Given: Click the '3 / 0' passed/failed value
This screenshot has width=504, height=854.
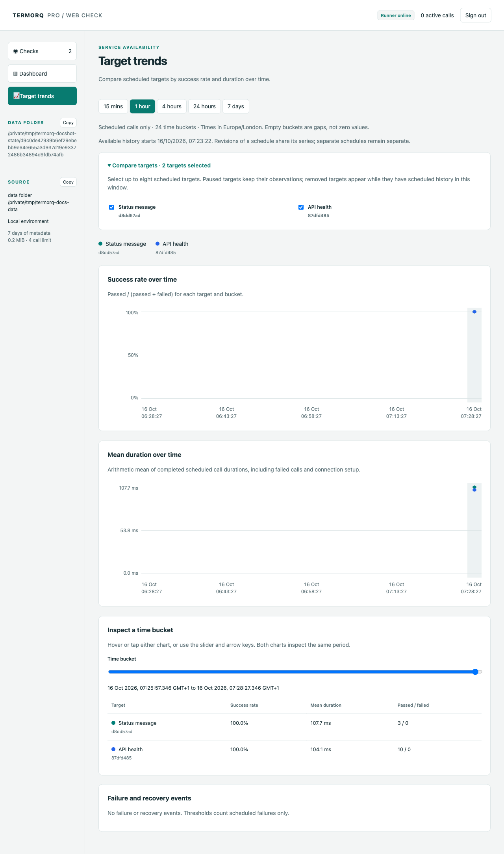Looking at the screenshot, I should click(x=403, y=723).
